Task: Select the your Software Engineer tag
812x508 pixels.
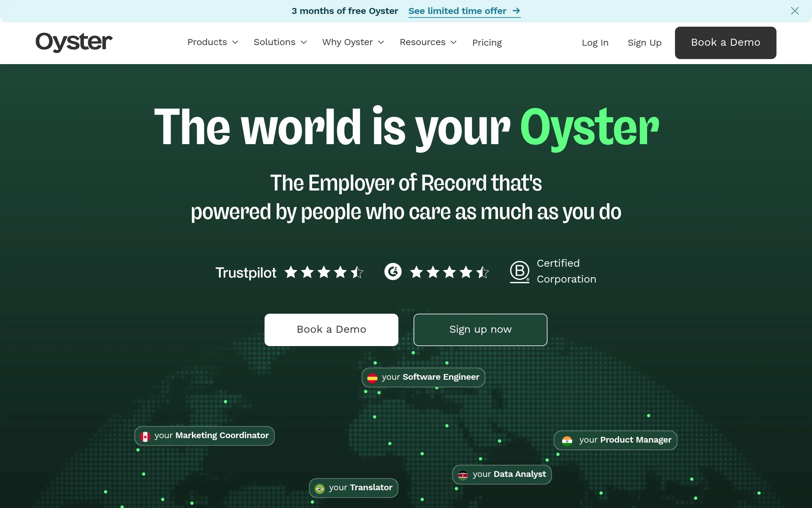Action: 423,378
